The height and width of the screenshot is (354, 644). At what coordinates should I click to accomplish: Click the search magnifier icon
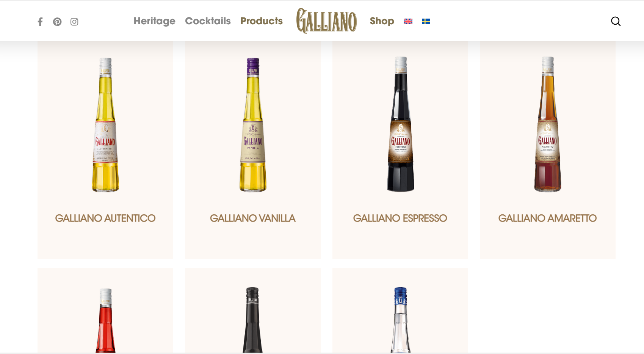616,21
